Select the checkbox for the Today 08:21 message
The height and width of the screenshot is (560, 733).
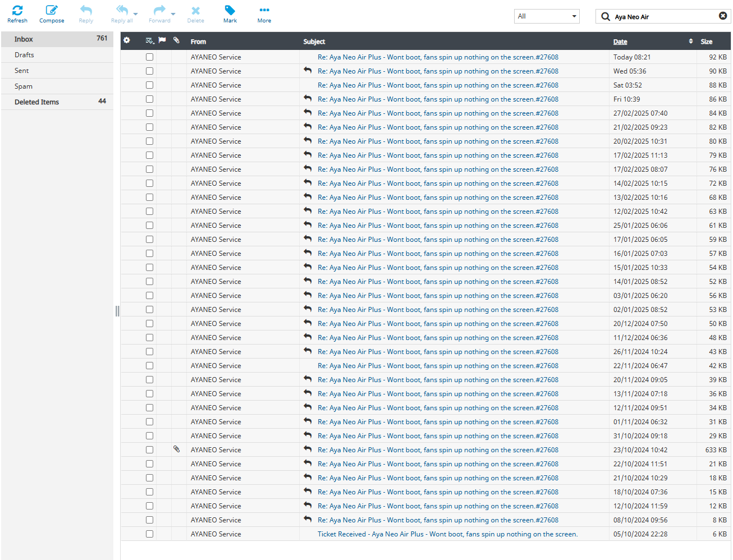(149, 57)
